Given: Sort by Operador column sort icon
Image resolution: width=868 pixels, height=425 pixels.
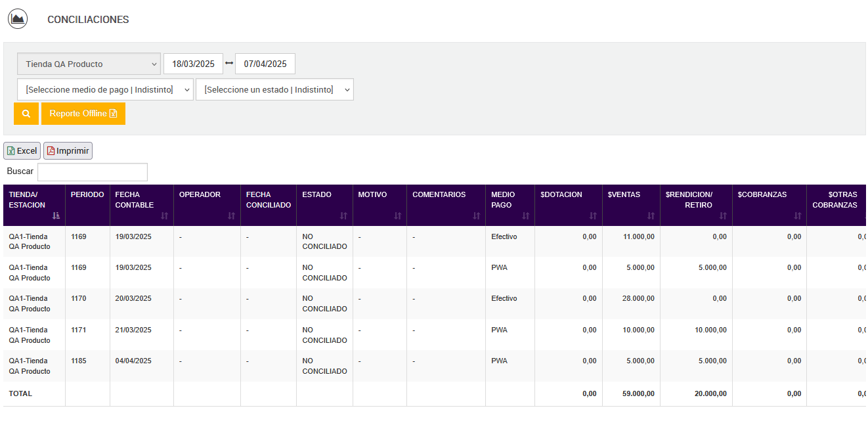Looking at the screenshot, I should (231, 215).
